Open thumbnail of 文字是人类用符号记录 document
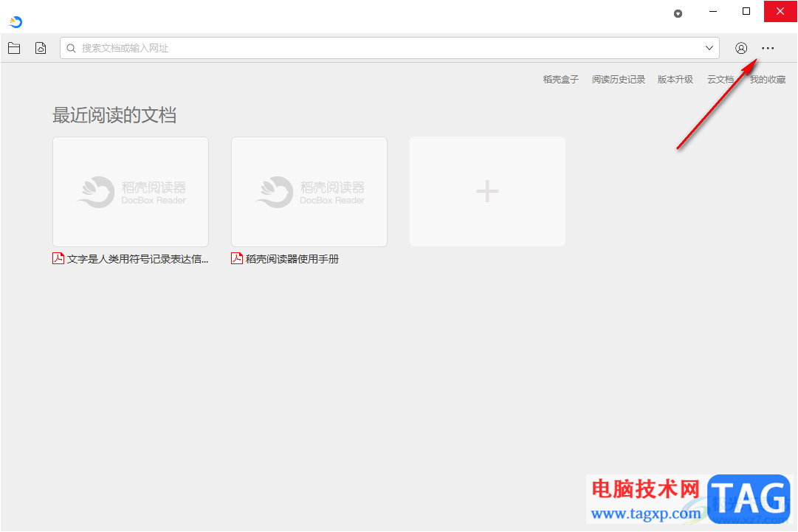Viewport: 798px width, 532px height. (x=131, y=192)
